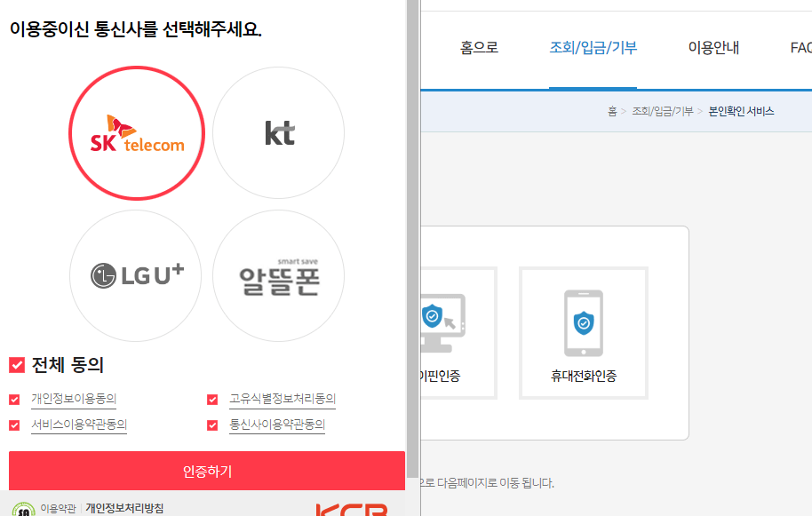This screenshot has height=516, width=812.
Task: Select the kt carrier logo
Action: (278, 132)
